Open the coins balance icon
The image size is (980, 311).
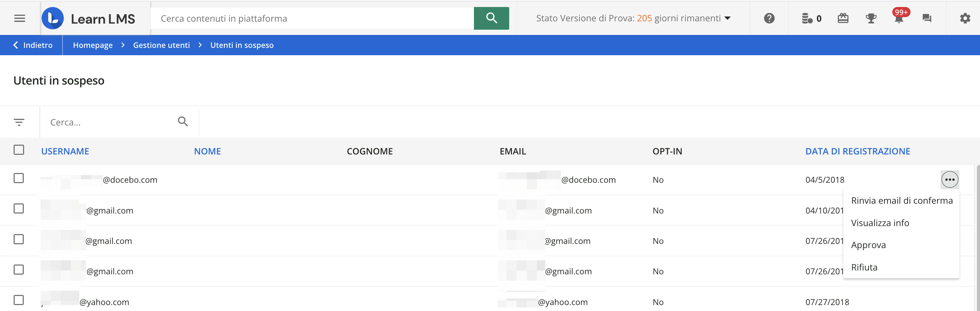(x=807, y=18)
